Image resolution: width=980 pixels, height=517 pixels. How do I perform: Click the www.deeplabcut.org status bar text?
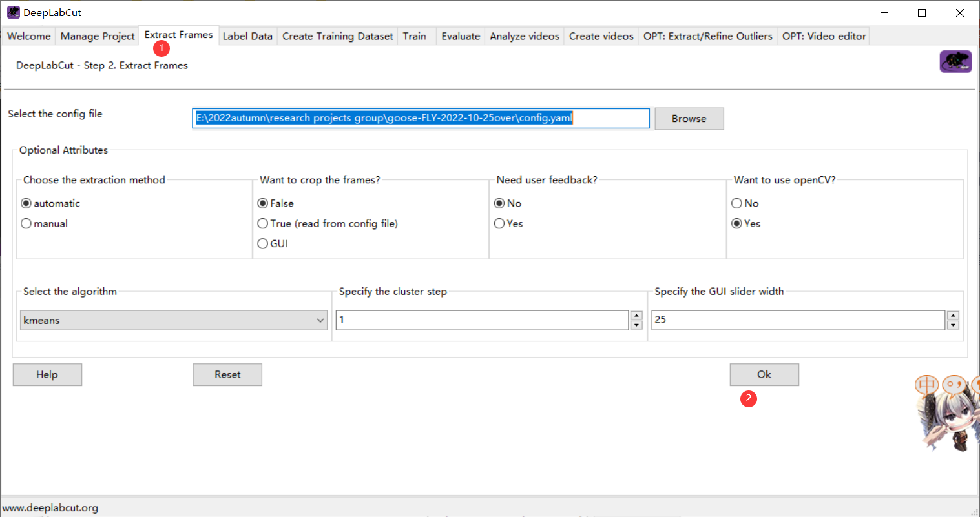[x=50, y=508]
